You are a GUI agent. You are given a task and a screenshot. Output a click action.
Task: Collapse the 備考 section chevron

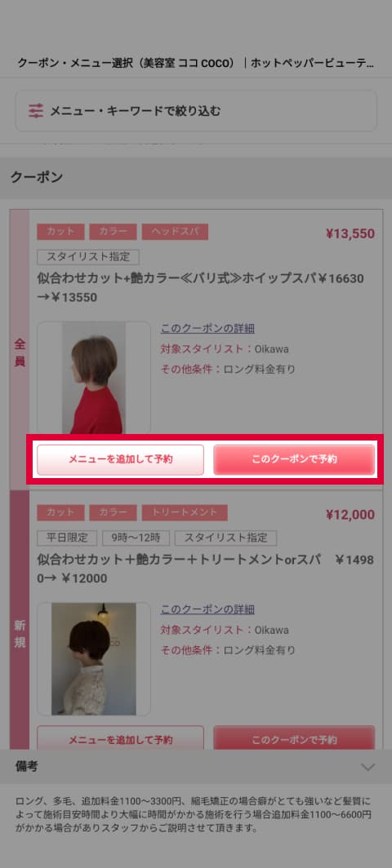[x=367, y=767]
